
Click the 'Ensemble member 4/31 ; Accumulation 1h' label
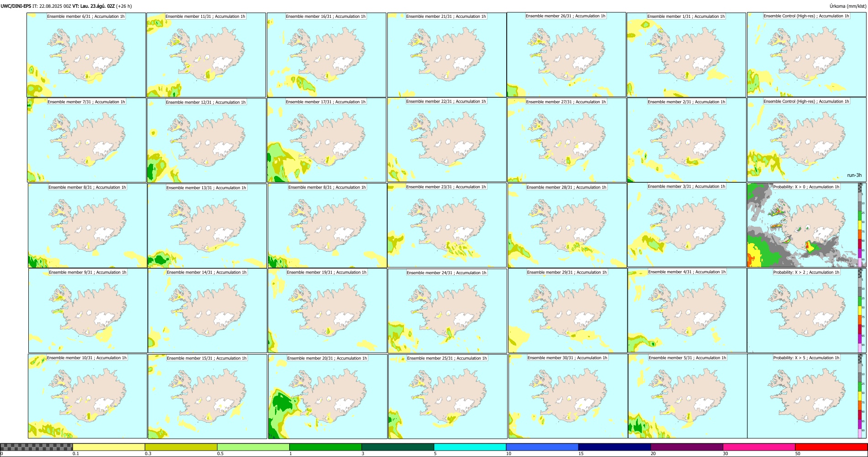[687, 272]
